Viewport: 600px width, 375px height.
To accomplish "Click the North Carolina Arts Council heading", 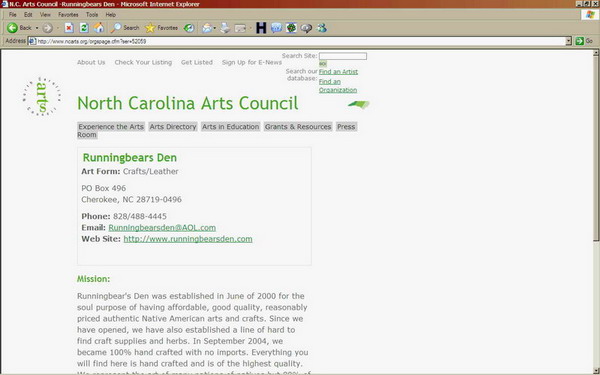I will [x=188, y=103].
